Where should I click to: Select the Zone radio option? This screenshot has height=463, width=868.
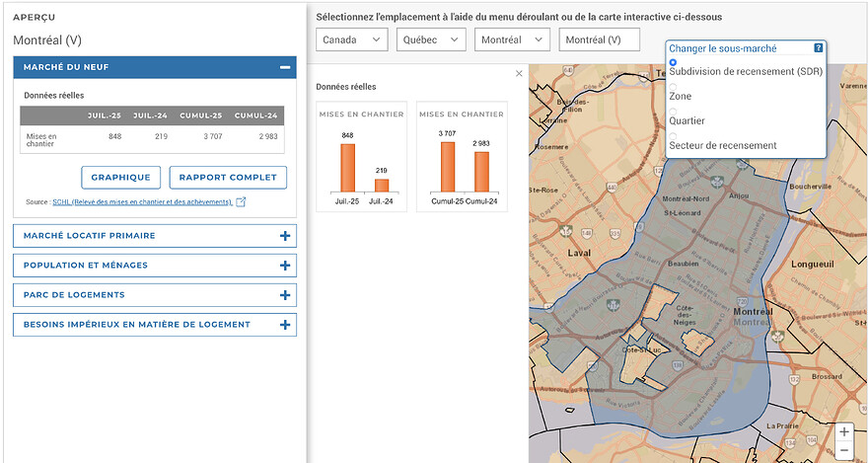[x=674, y=87]
